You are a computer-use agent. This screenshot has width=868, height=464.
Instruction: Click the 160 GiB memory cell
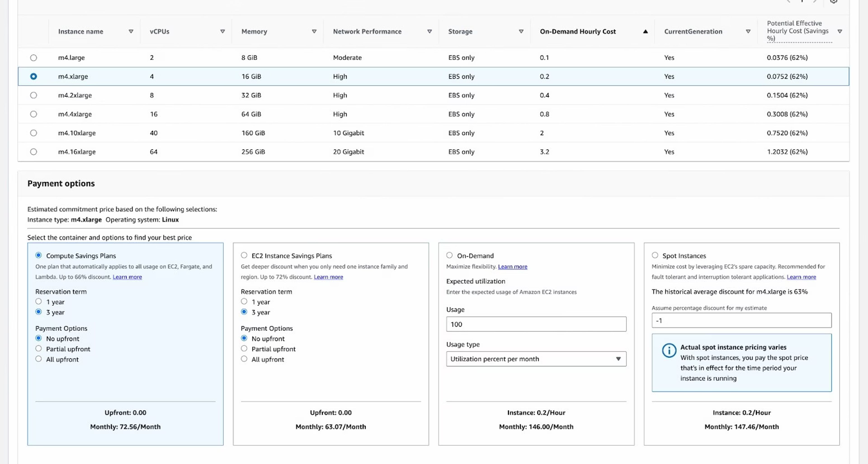tap(253, 133)
